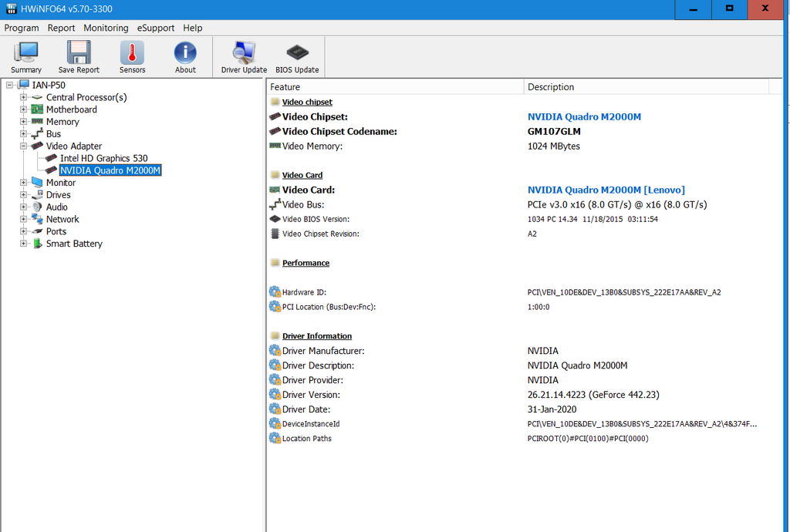Collapse the IAN-P50 root node
790x532 pixels.
[x=9, y=85]
